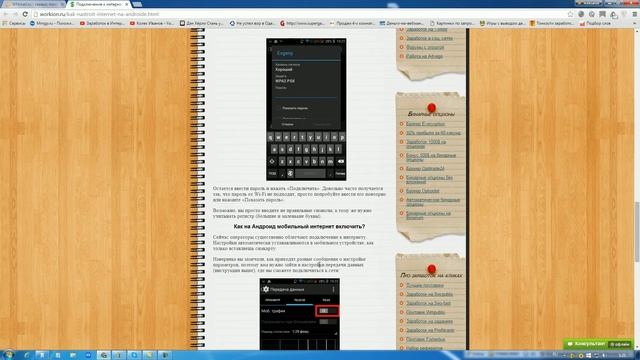Switch to the first browser tab

[33, 4]
